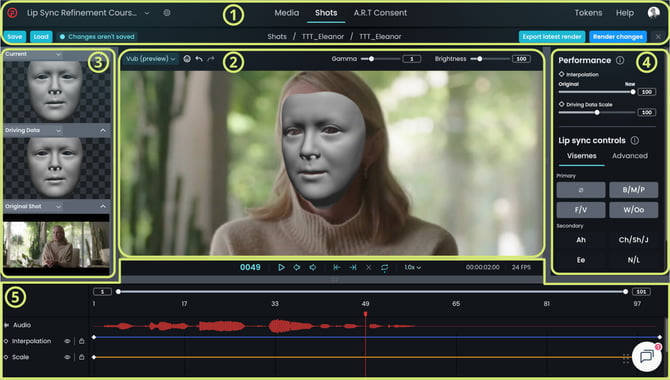The height and width of the screenshot is (380, 670).
Task: Step forward one frame
Action: (x=313, y=267)
